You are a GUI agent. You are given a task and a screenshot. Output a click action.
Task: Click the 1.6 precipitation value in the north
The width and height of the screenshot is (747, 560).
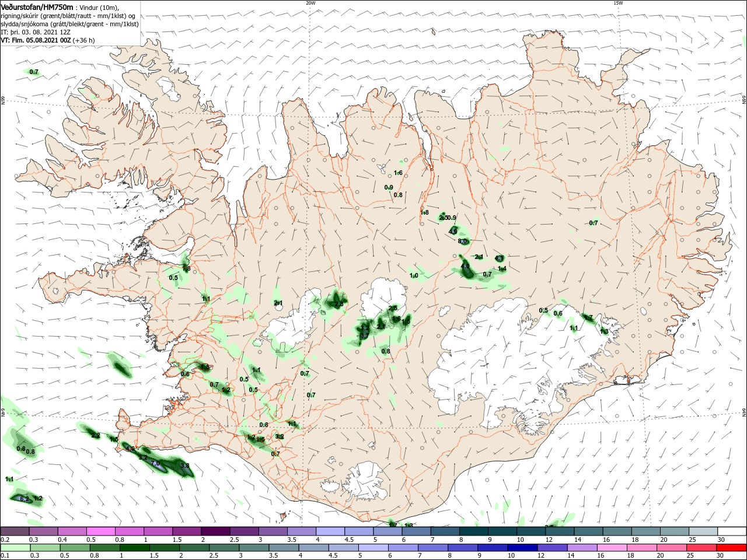pos(398,173)
